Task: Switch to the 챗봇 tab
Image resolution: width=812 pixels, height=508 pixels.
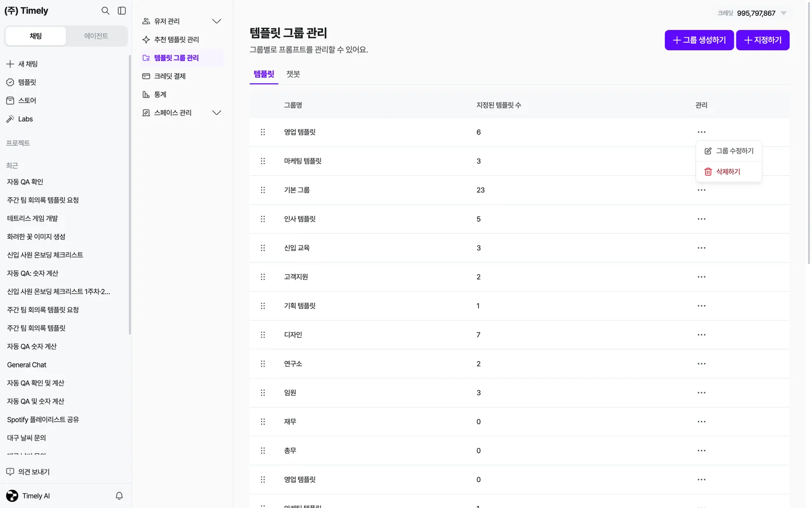Action: tap(293, 74)
